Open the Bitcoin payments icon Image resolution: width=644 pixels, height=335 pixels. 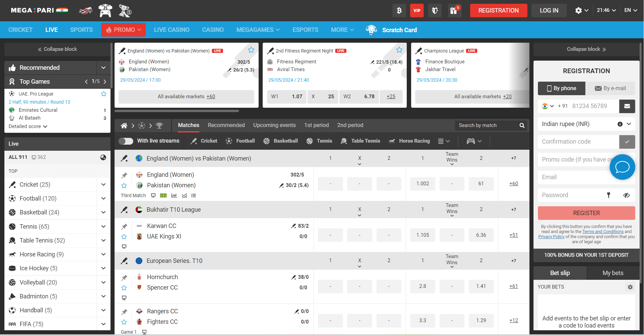coord(399,11)
